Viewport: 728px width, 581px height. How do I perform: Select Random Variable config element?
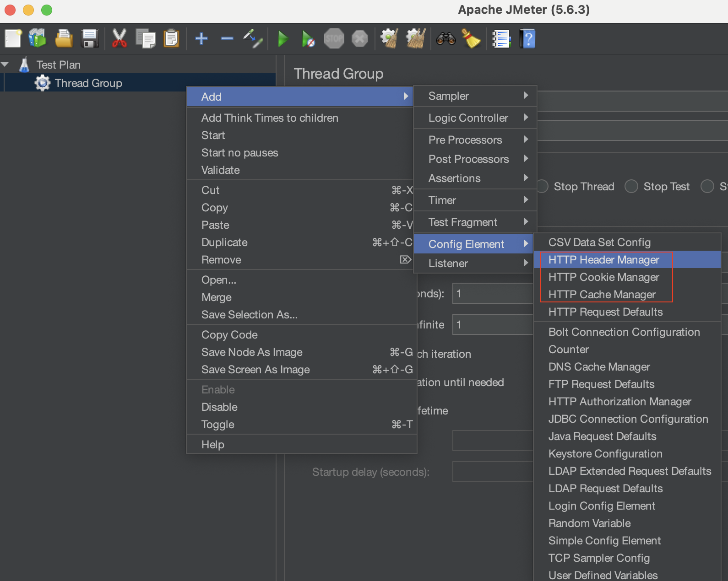click(x=627, y=523)
